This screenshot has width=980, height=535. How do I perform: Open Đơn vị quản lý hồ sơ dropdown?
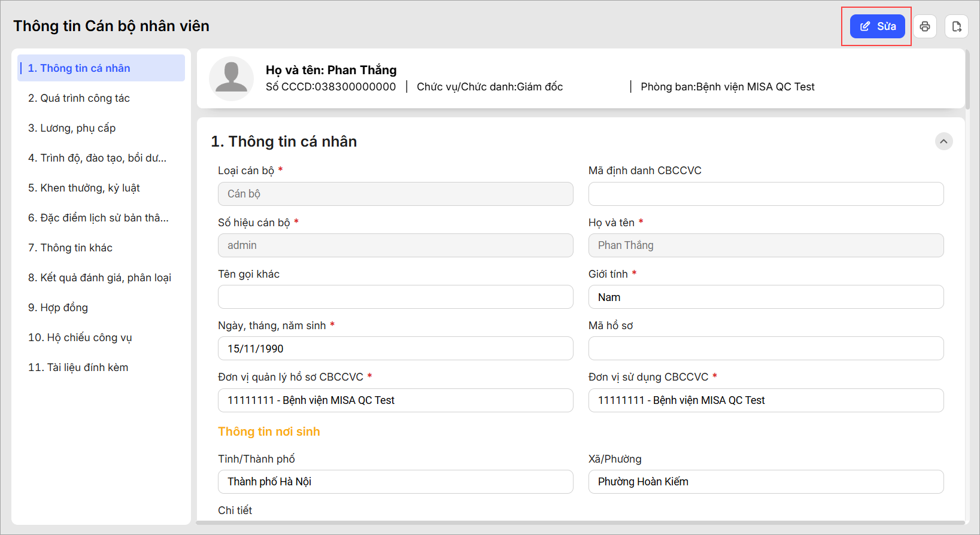point(395,400)
